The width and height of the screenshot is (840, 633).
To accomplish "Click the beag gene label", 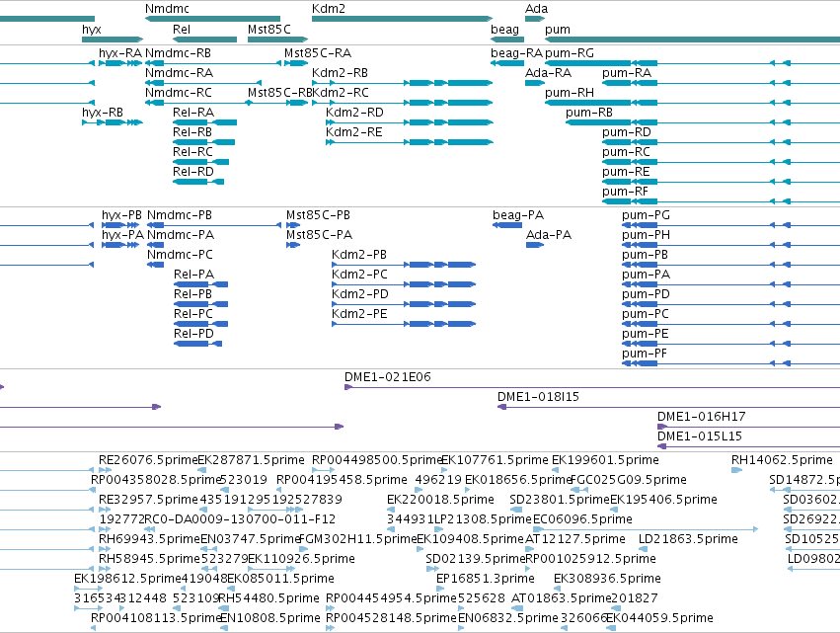I will click(504, 30).
